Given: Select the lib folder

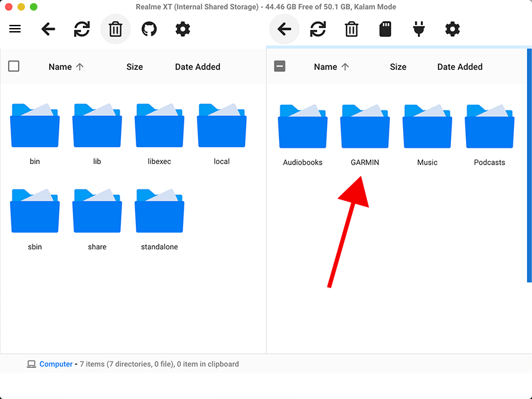Looking at the screenshot, I should point(97,134).
